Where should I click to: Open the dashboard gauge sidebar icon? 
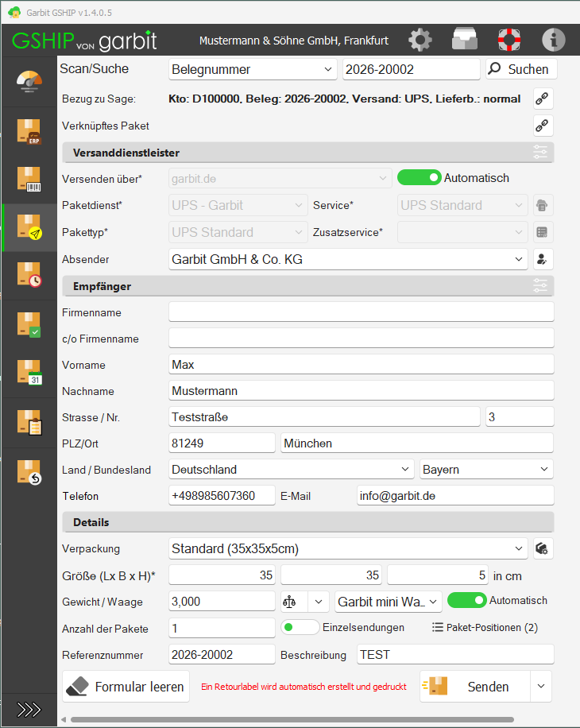click(x=29, y=82)
